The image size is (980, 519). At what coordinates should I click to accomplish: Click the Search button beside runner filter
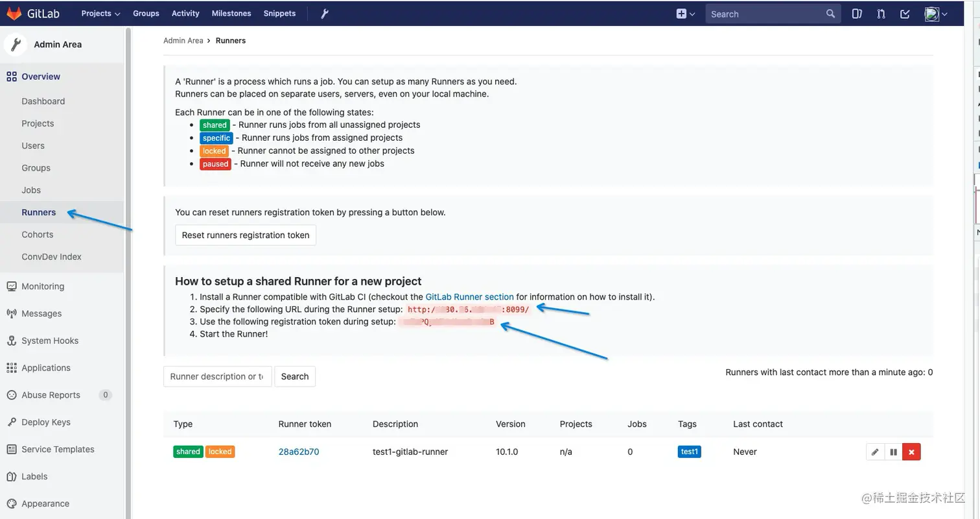pos(295,376)
